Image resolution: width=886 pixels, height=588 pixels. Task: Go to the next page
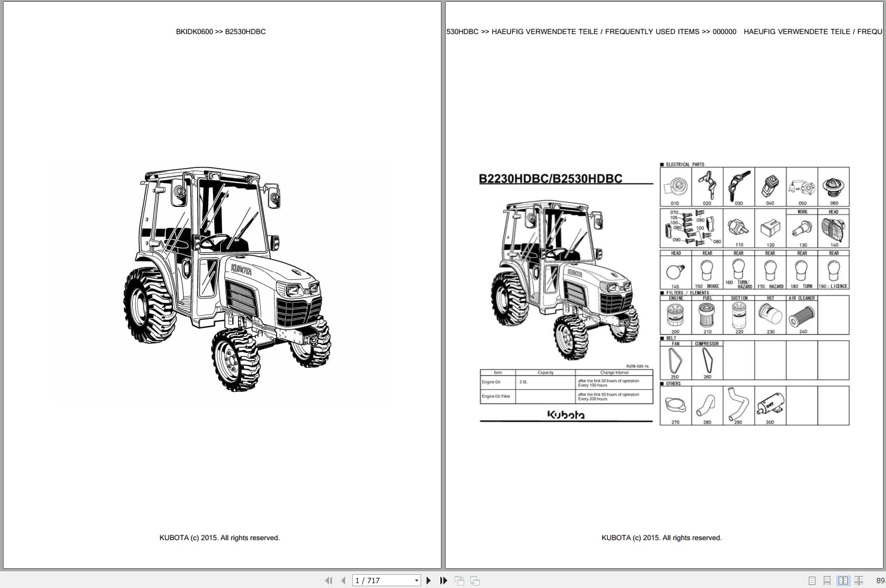tap(428, 580)
